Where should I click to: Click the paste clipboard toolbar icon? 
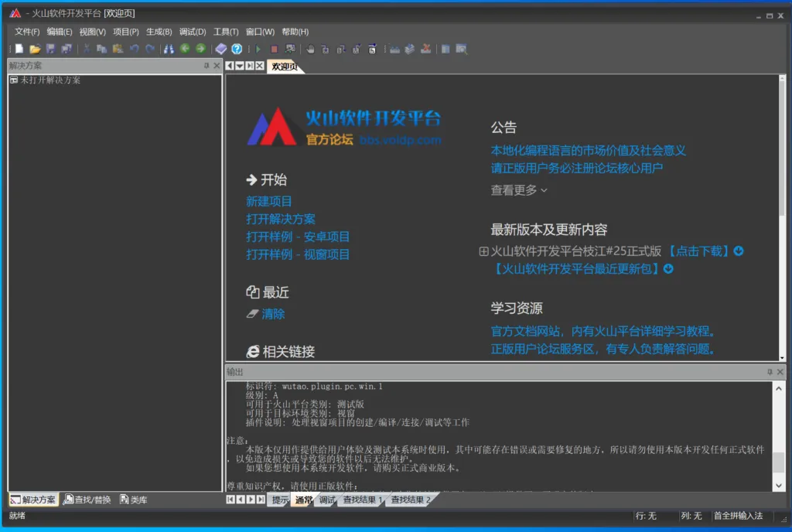coord(118,49)
